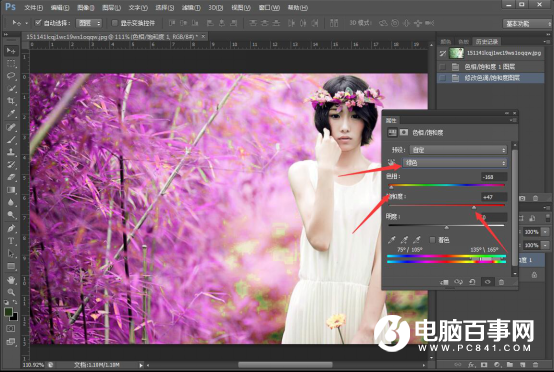The width and height of the screenshot is (554, 372).
Task: Select the Blur tool
Action: point(11,202)
